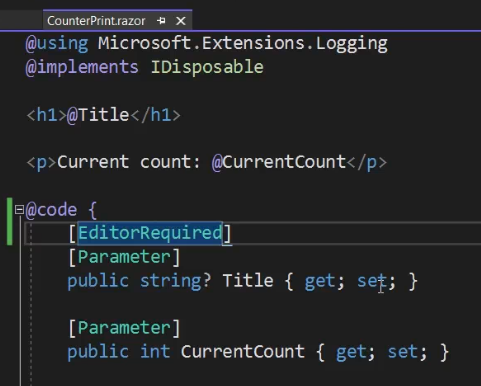481x386 pixels.
Task: Click the CurrentCount property declaration name
Action: 242,352
